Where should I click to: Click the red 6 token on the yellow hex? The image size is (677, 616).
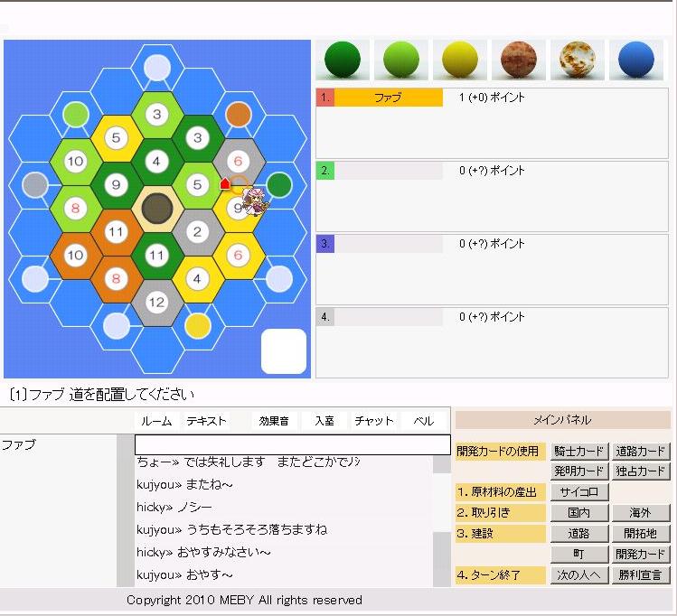[x=238, y=256]
